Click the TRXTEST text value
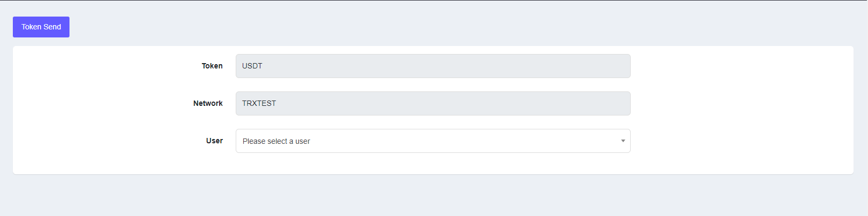The height and width of the screenshot is (216, 868). coord(259,104)
